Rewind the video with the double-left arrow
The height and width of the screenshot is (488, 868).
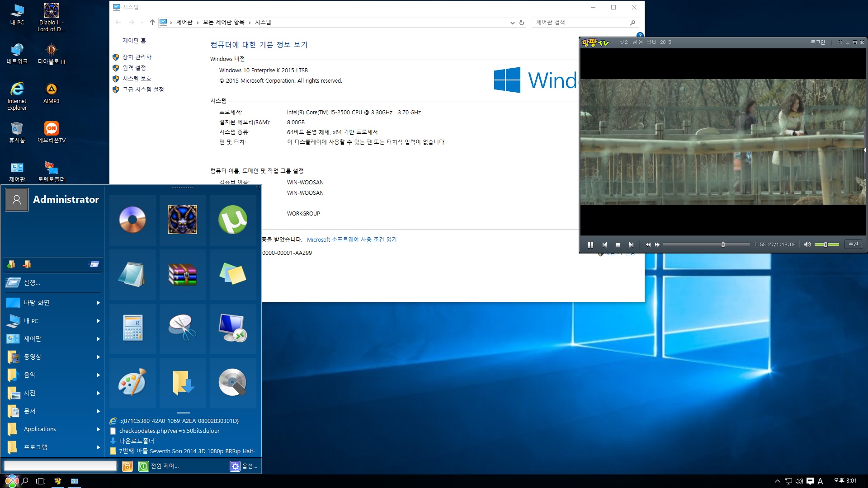click(648, 244)
